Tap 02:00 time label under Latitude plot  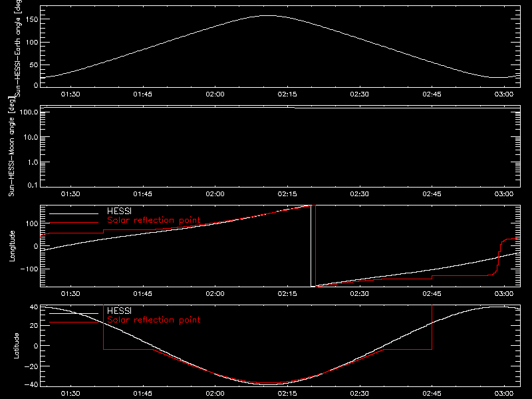(215, 393)
